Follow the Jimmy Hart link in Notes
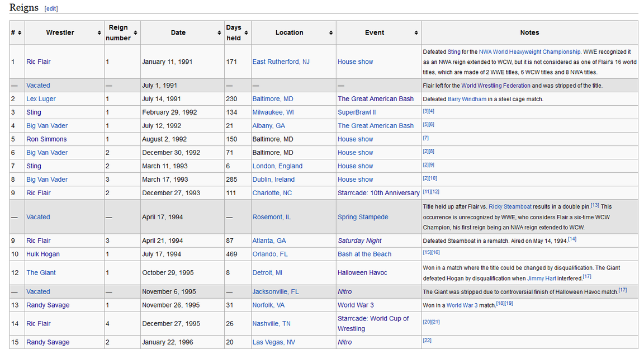 pos(541,279)
